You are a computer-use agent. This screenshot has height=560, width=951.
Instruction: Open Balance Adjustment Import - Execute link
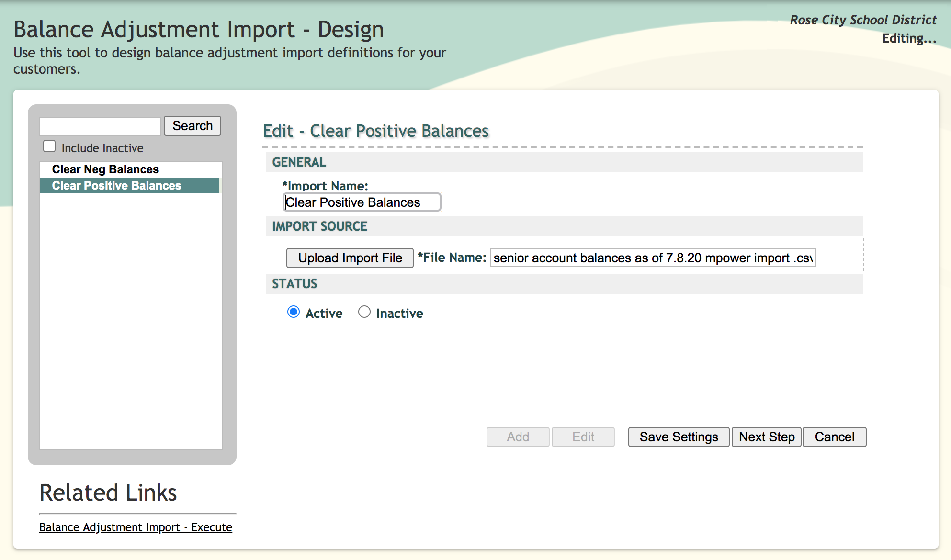(136, 527)
